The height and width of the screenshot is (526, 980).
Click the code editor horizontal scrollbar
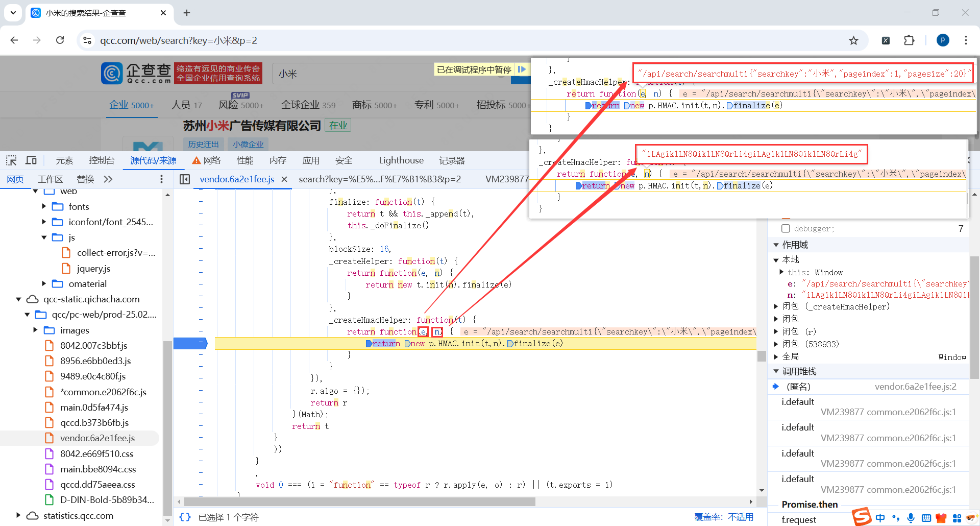click(360, 502)
